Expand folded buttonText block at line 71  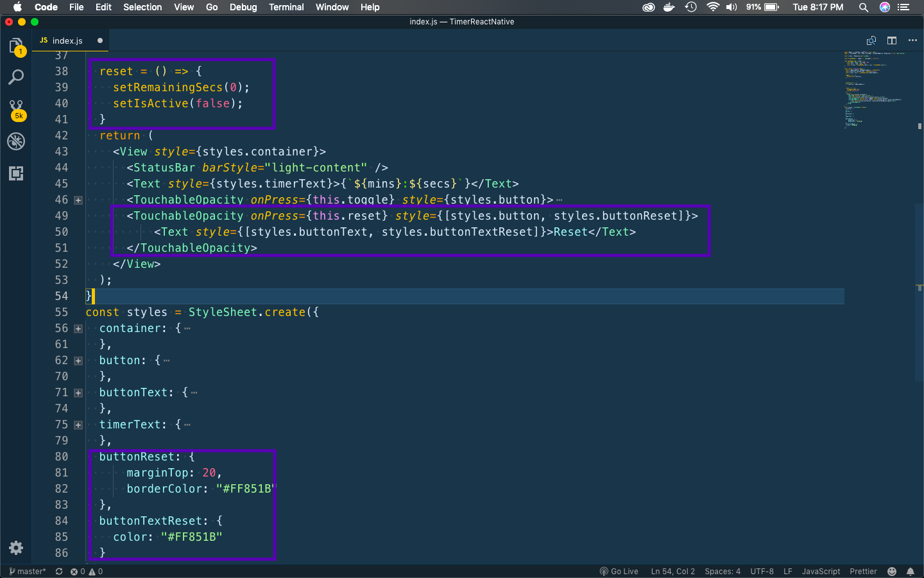click(x=78, y=393)
